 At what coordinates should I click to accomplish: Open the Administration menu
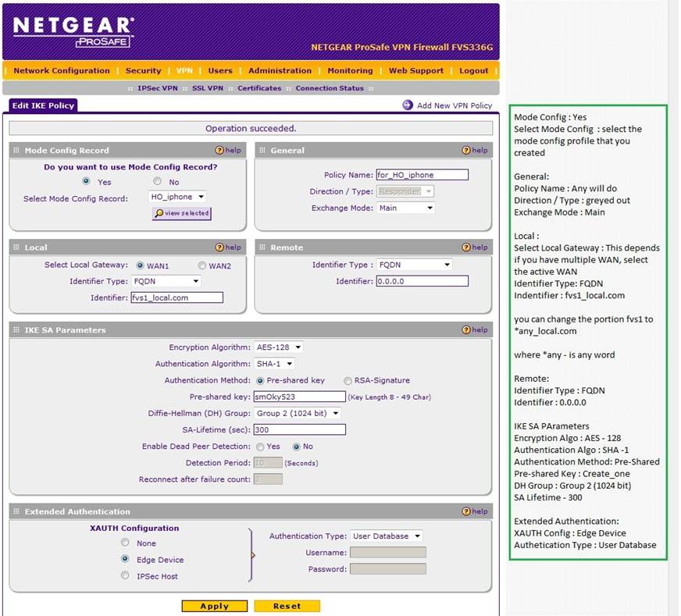280,70
